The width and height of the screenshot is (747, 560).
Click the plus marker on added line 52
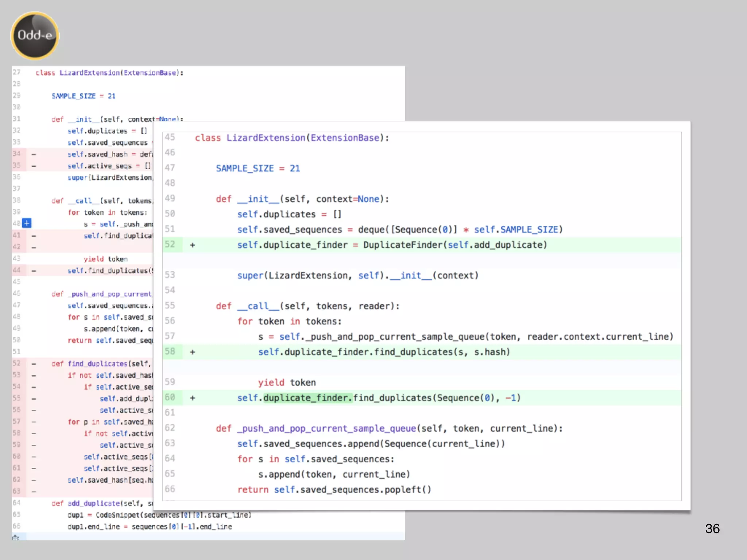[192, 245]
